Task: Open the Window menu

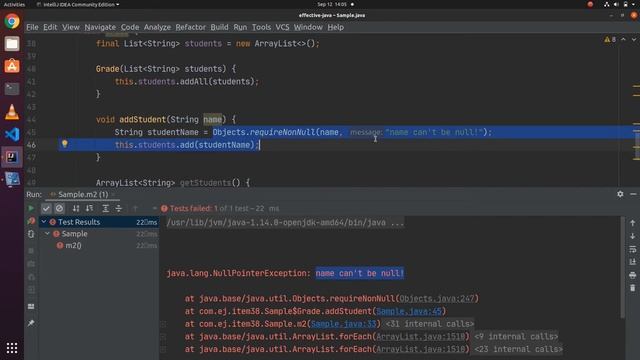Action: (308, 27)
